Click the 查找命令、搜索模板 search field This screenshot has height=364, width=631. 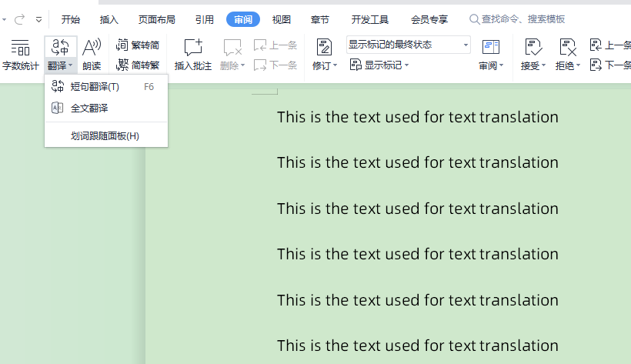[518, 19]
